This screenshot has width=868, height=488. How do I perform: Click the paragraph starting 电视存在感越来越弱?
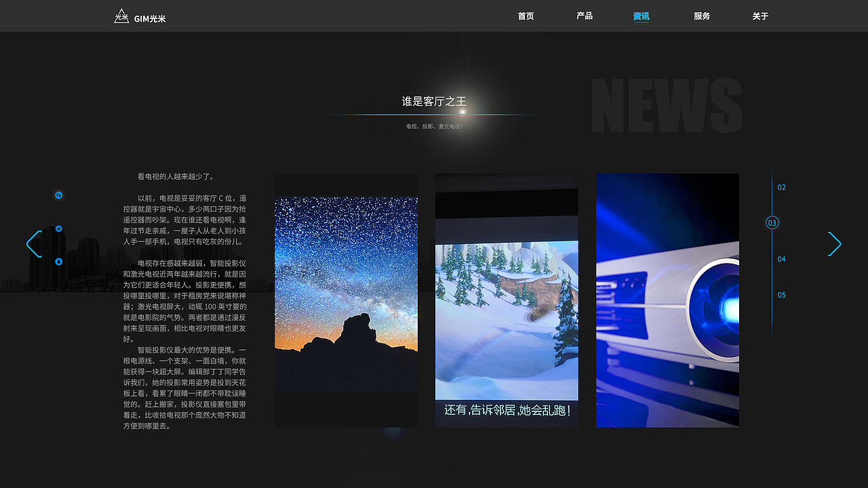184,301
